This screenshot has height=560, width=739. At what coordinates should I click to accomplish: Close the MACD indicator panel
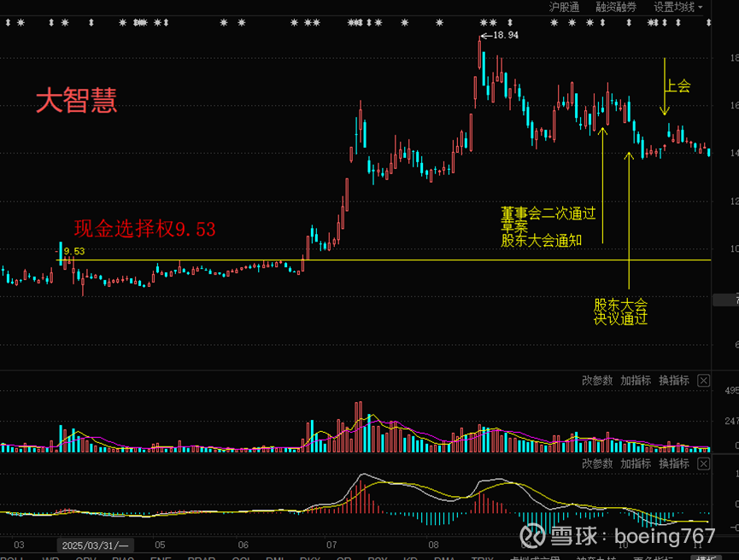pyautogui.click(x=704, y=464)
